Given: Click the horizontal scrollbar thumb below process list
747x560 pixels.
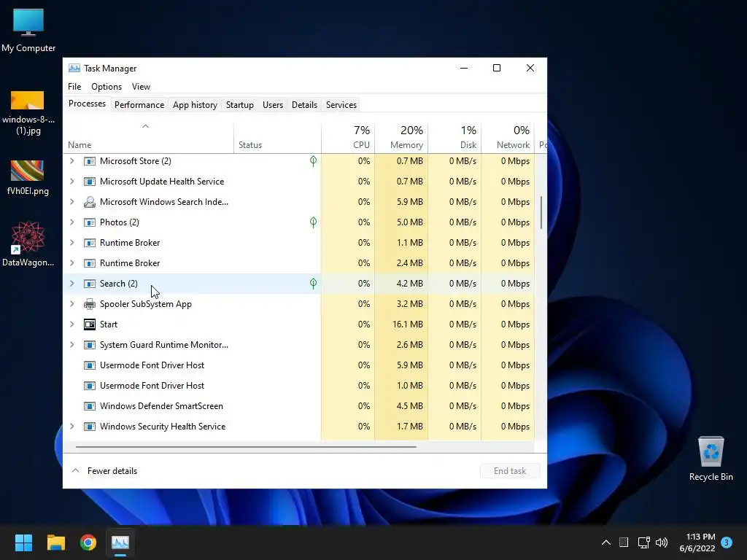Looking at the screenshot, I should [x=246, y=447].
